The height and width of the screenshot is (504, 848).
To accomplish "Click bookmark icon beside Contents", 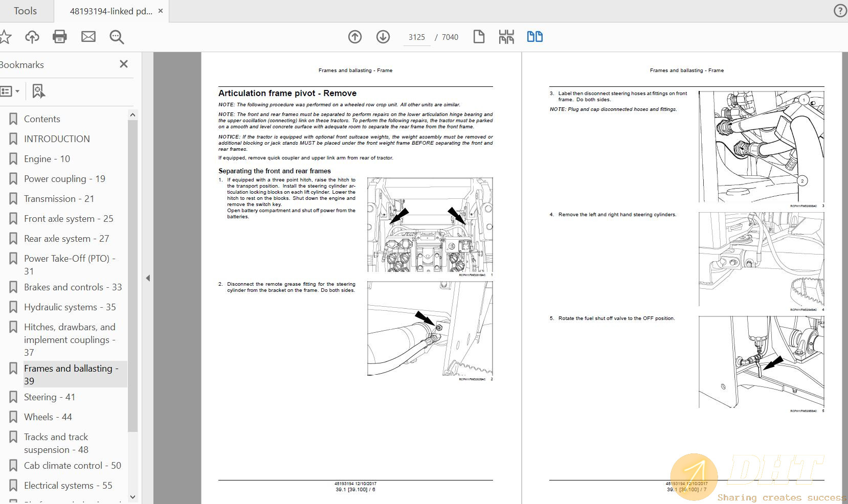I will [x=13, y=119].
